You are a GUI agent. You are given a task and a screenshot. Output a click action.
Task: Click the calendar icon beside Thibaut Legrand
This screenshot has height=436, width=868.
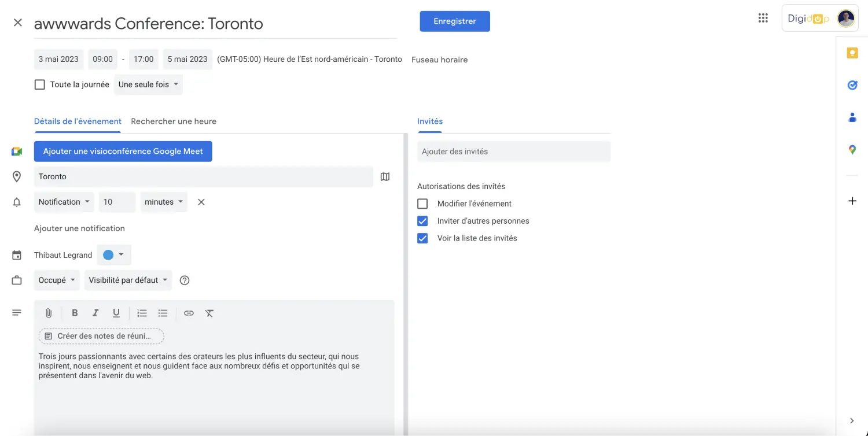[17, 255]
